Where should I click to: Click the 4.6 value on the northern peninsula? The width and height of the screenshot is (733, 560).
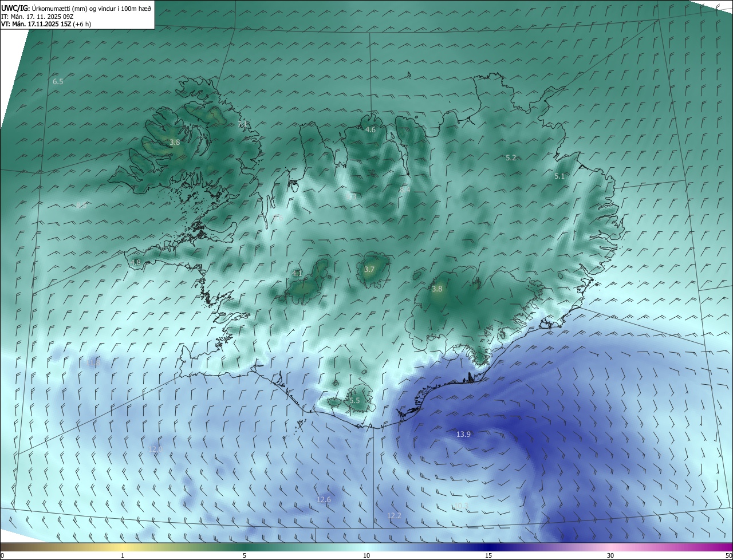[371, 130]
